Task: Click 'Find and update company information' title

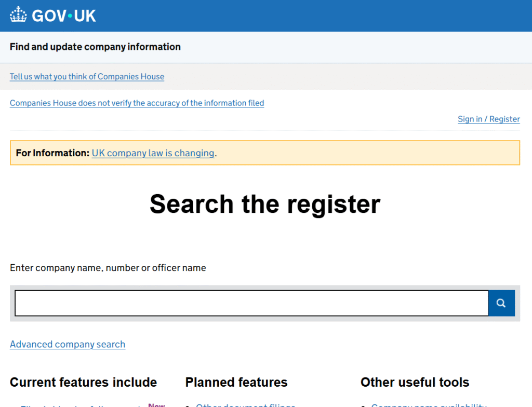Action: [x=95, y=47]
